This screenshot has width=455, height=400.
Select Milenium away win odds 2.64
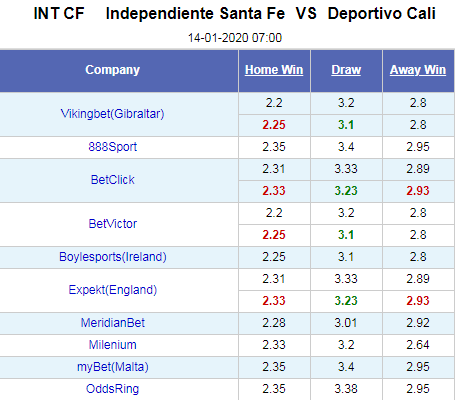click(418, 345)
